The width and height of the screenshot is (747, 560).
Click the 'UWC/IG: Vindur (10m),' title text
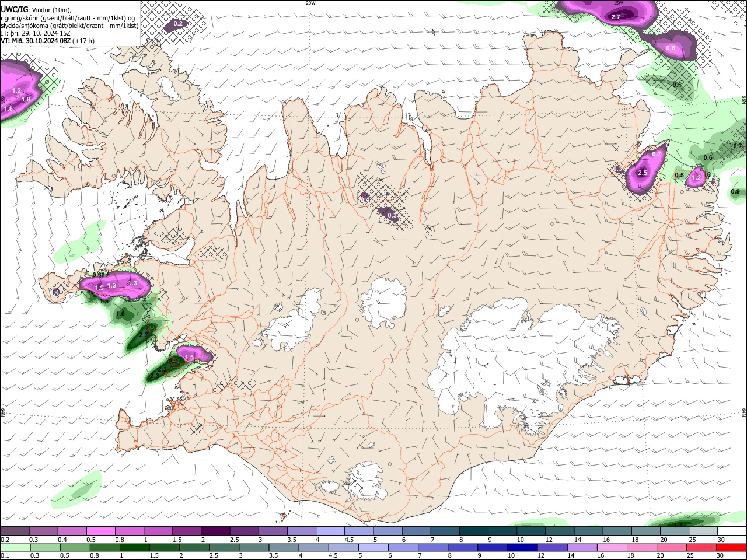(x=36, y=10)
